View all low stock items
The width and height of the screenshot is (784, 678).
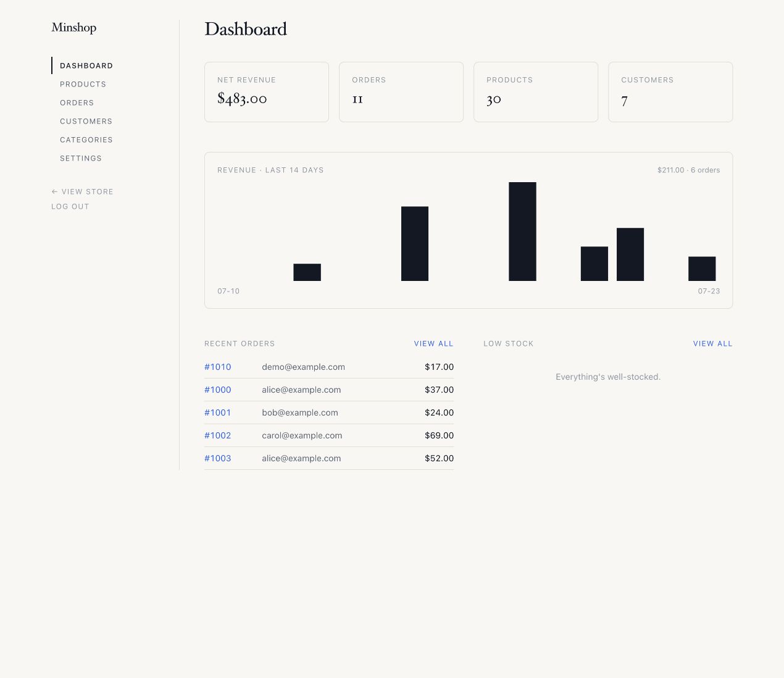pyautogui.click(x=712, y=343)
